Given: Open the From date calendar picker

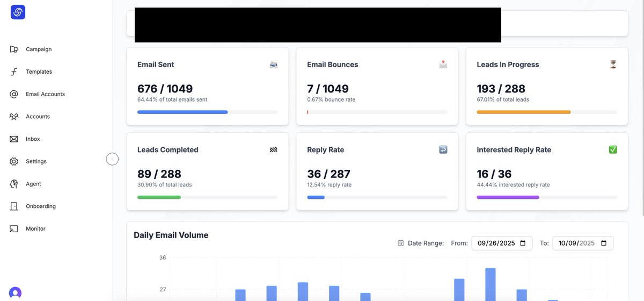Looking at the screenshot, I should 523,243.
